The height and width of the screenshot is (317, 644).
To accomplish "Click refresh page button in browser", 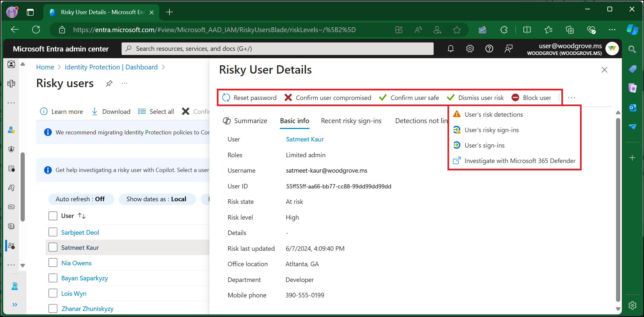I will pyautogui.click(x=36, y=30).
